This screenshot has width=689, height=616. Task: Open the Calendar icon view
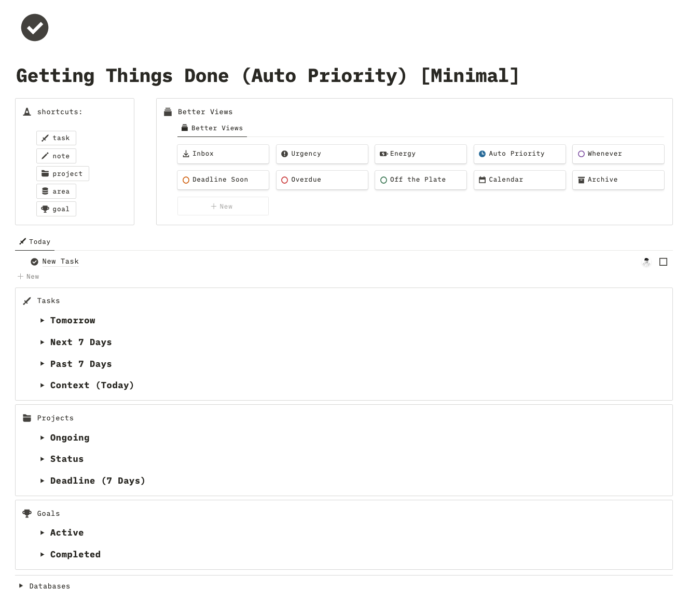(482, 180)
